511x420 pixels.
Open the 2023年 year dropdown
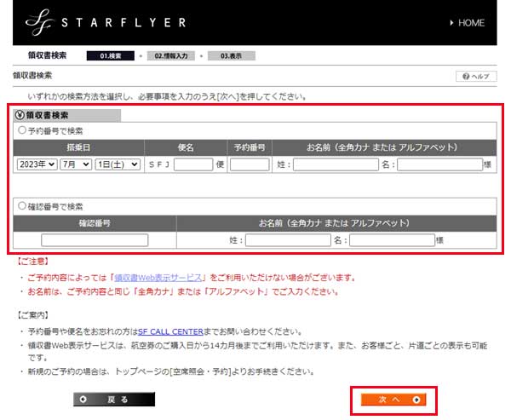[36, 164]
